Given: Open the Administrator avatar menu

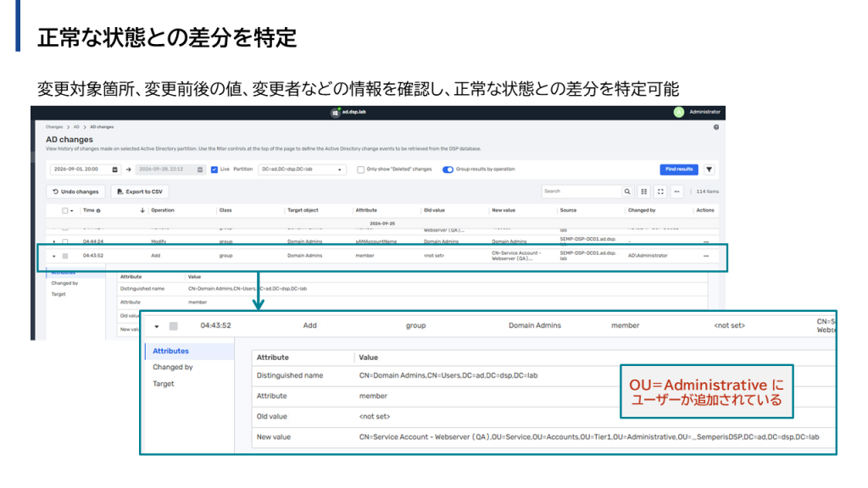Looking at the screenshot, I should pos(679,113).
